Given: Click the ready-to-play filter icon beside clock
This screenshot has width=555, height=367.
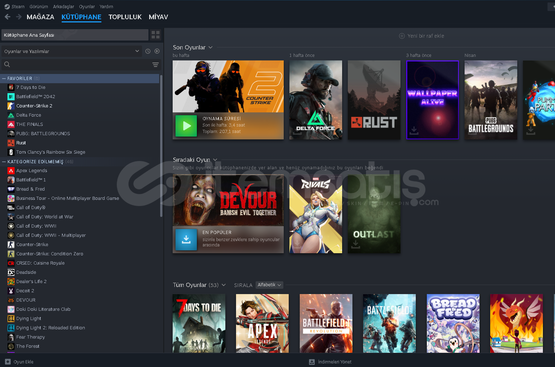Looking at the screenshot, I should [157, 51].
